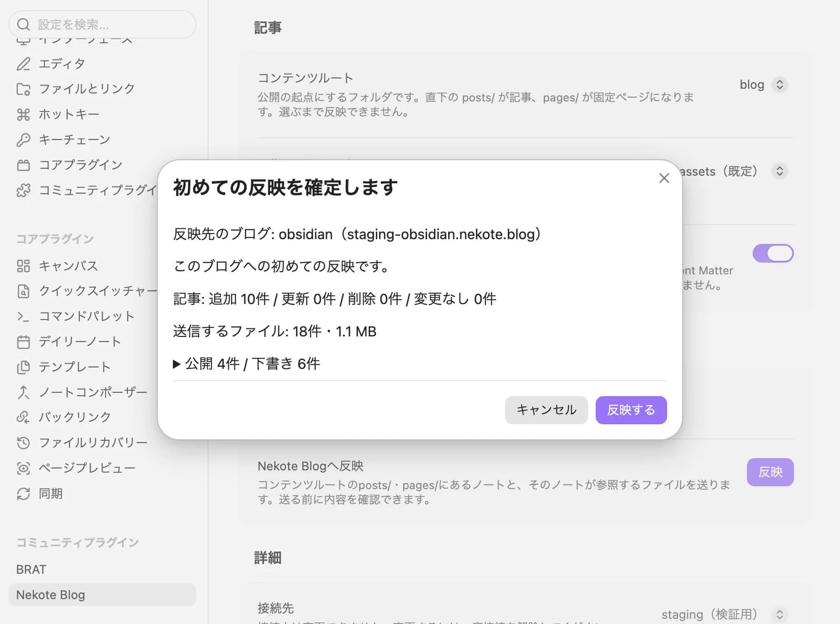840x624 pixels.
Task: Expand the 公開 4件 / 下書き 6件 details
Action: pyautogui.click(x=247, y=364)
